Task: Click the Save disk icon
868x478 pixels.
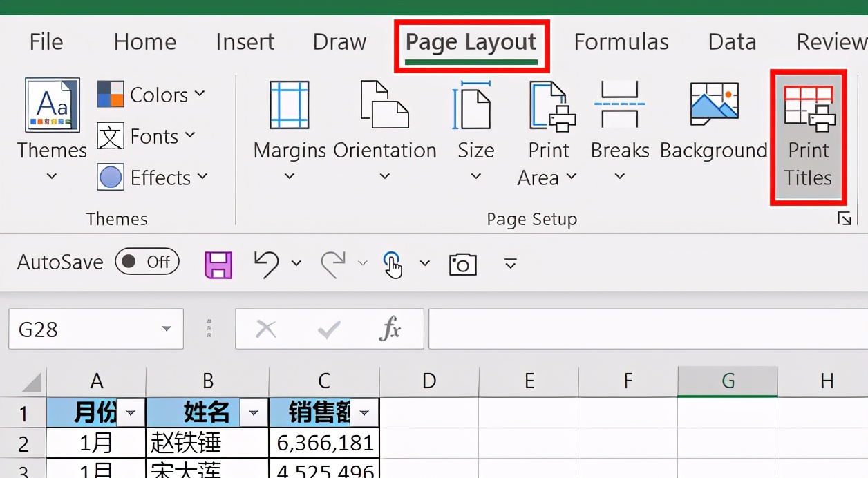Action: click(x=218, y=264)
